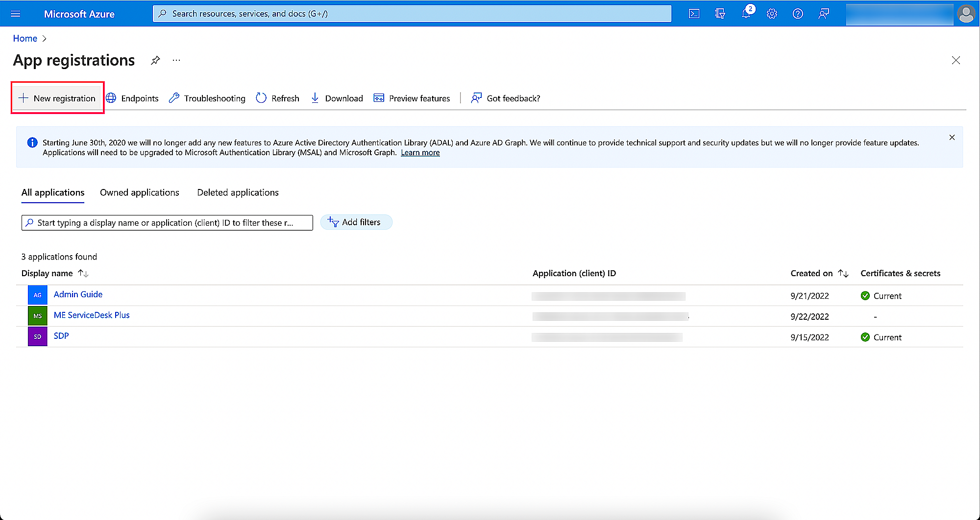The image size is (980, 520).
Task: Switch to the Deleted applications tab
Action: point(238,193)
